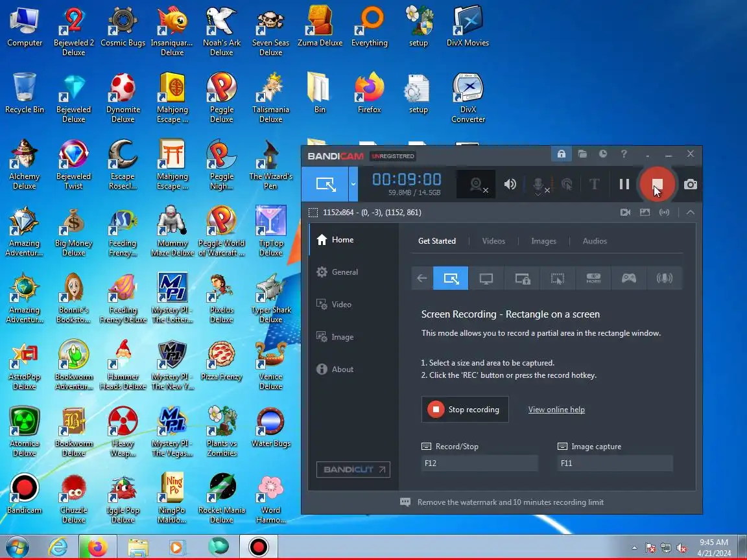The height and width of the screenshot is (560, 747).
Task: Click the muted volume tray icon
Action: pyautogui.click(x=682, y=548)
